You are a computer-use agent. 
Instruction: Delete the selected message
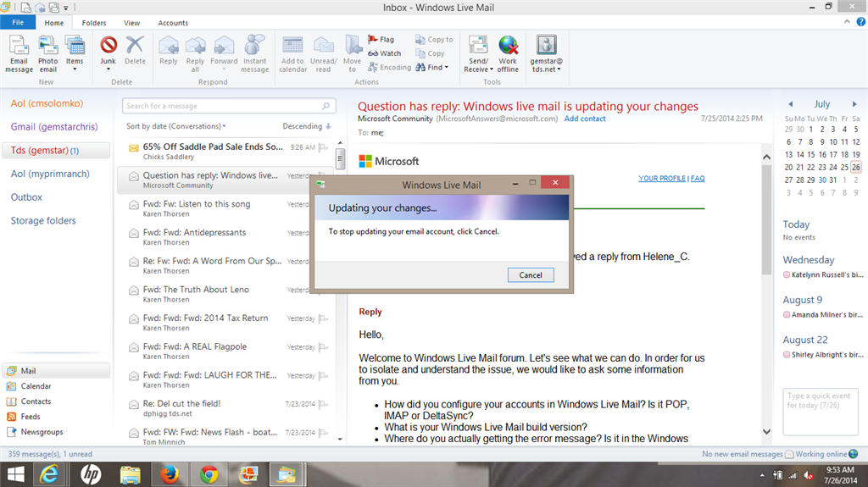tap(135, 51)
